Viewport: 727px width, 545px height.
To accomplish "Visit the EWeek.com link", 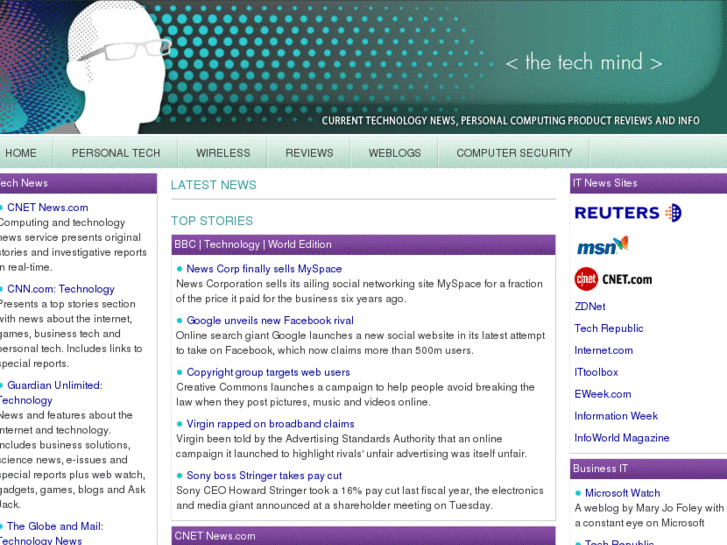I will coord(603,394).
